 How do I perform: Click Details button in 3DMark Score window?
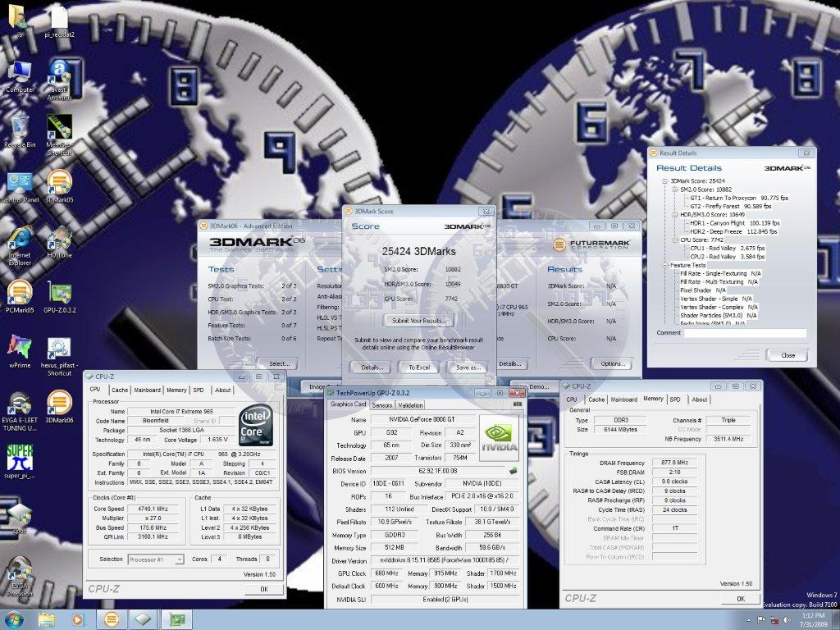tap(372, 367)
